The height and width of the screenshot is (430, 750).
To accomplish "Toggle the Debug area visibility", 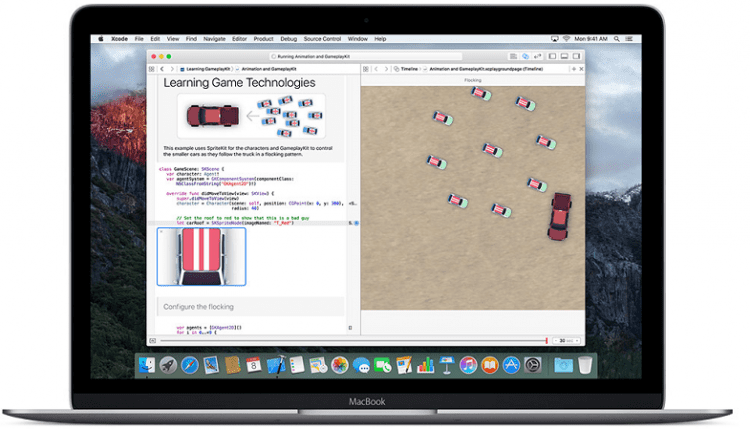I will click(x=564, y=56).
